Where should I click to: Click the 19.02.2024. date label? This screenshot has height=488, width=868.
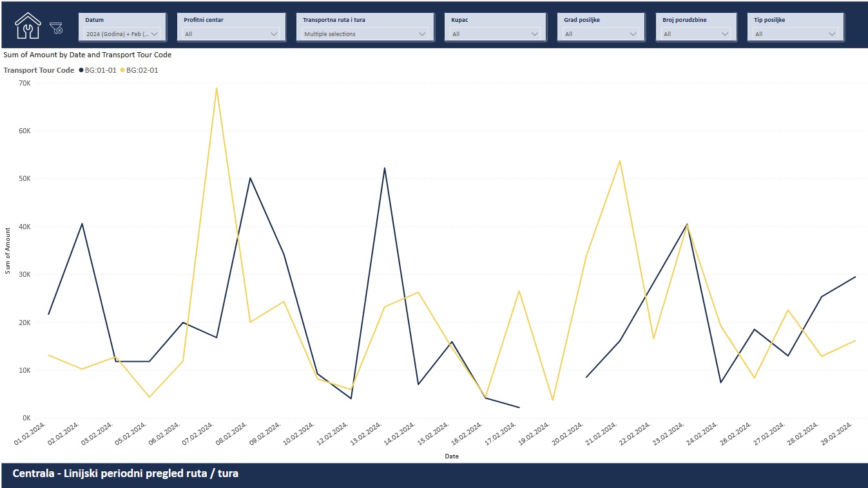(x=534, y=435)
